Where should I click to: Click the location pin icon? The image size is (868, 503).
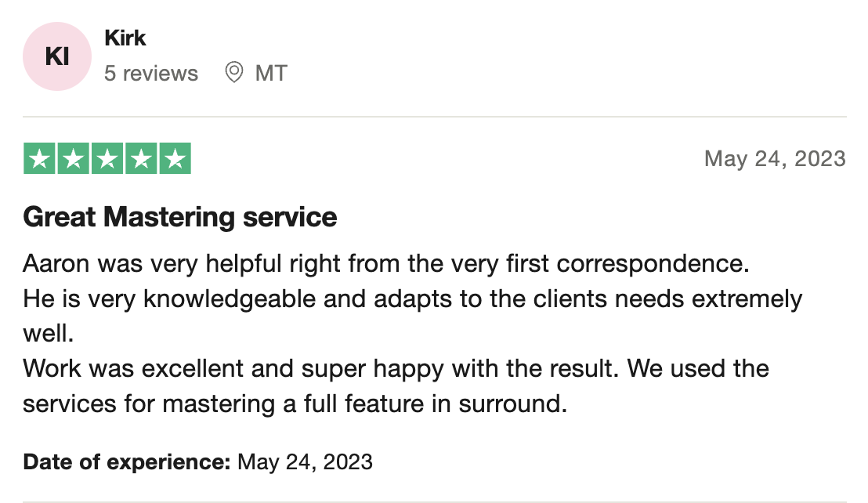233,73
